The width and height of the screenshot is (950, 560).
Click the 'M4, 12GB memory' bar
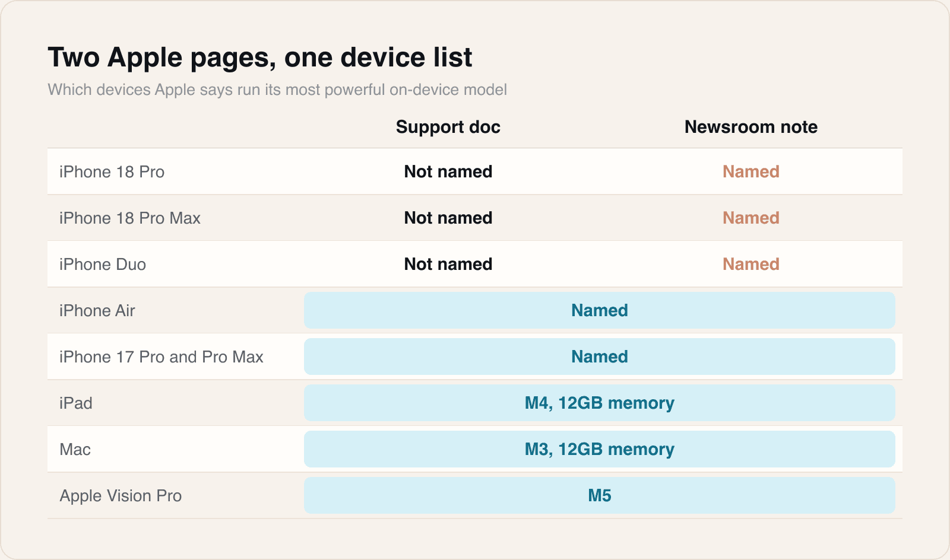click(x=600, y=403)
